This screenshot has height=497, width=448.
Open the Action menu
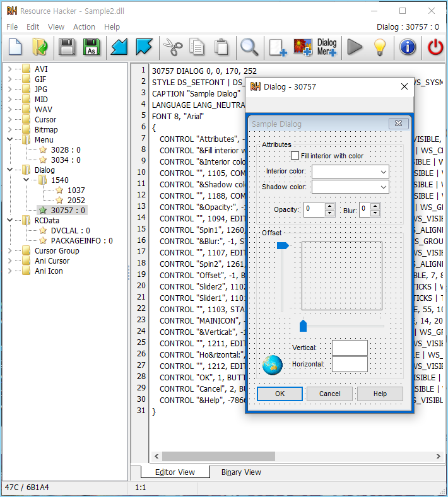(84, 27)
